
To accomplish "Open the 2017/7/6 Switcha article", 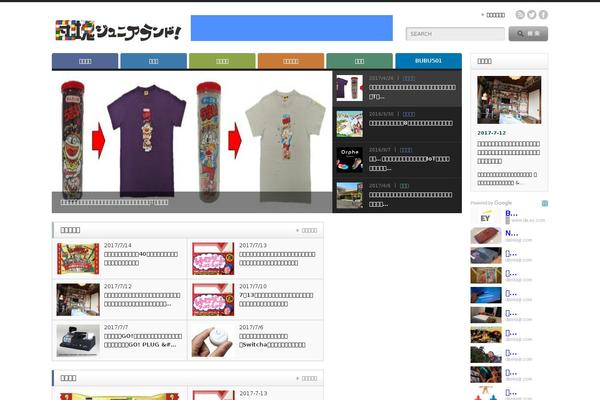I will [x=272, y=340].
